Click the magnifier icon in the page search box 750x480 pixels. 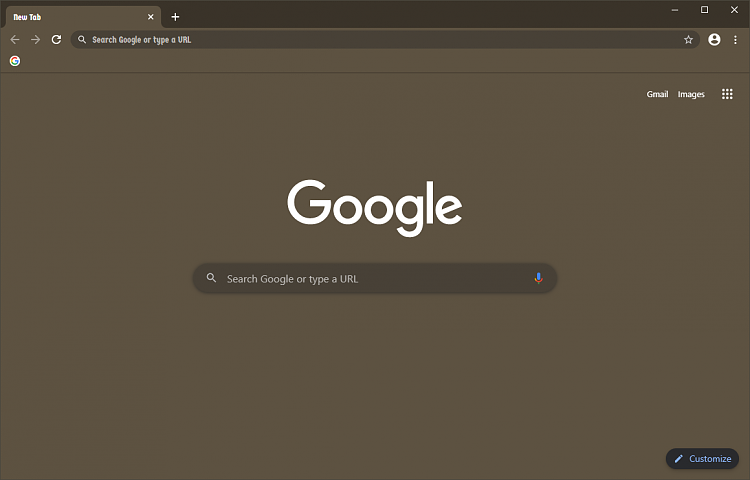(x=211, y=278)
